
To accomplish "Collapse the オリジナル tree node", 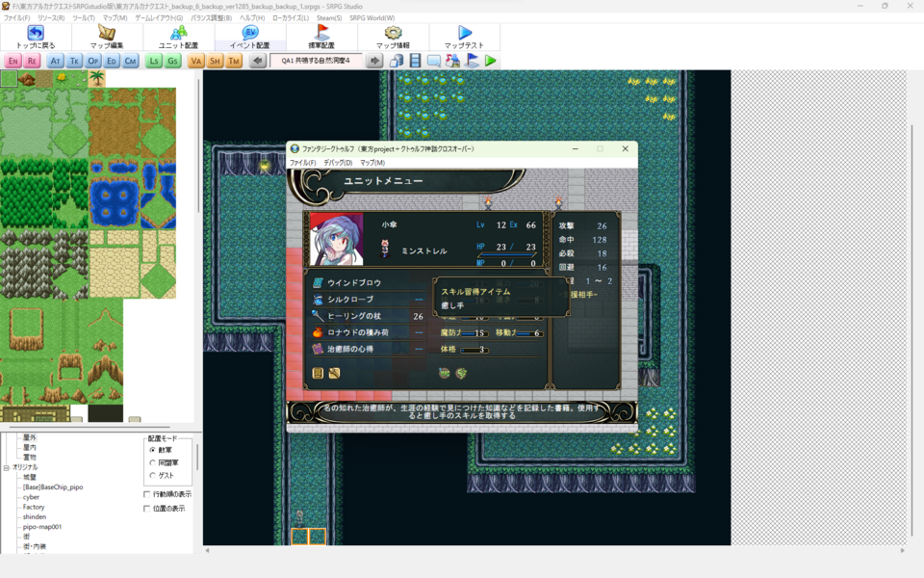I will (6, 467).
